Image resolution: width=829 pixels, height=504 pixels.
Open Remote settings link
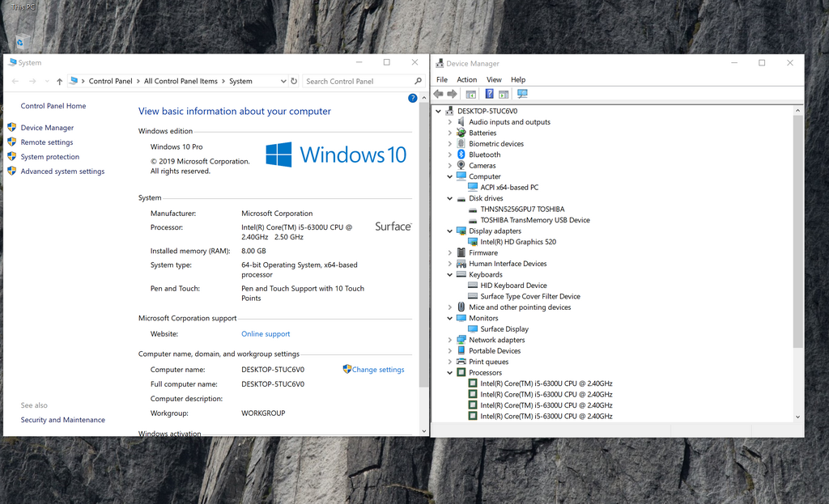point(46,142)
